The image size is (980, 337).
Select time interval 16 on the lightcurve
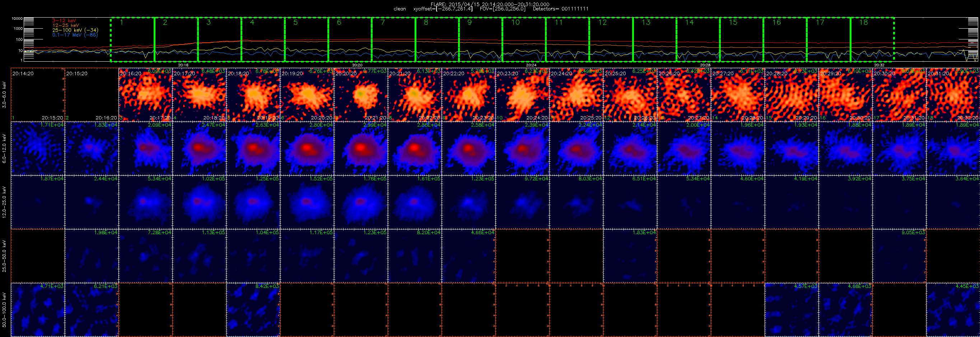click(x=785, y=39)
